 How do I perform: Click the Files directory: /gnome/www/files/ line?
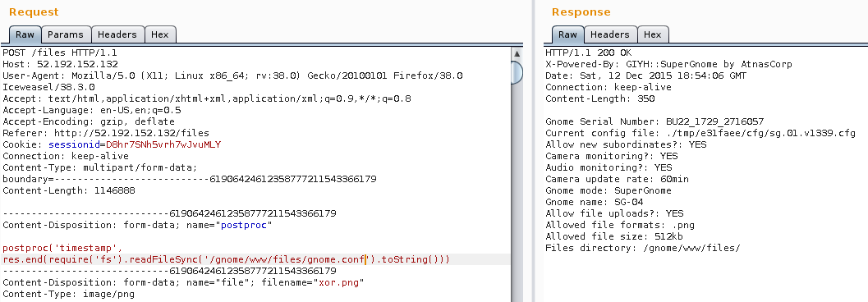[643, 249]
